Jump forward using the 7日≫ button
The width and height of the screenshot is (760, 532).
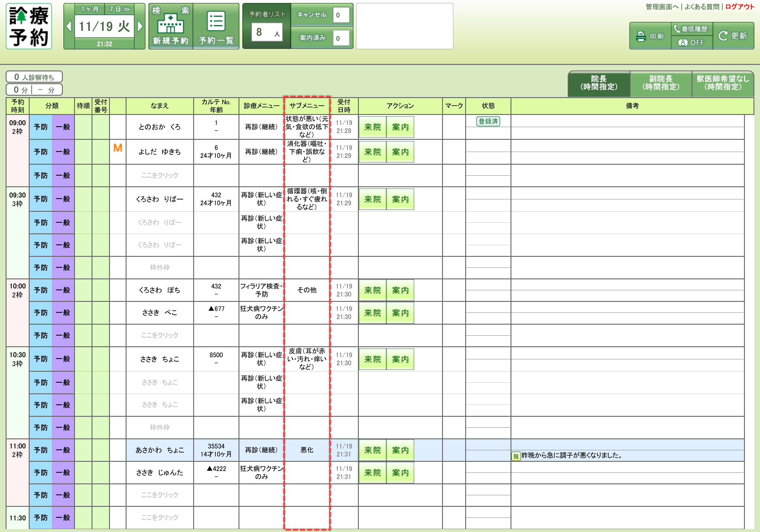click(119, 9)
